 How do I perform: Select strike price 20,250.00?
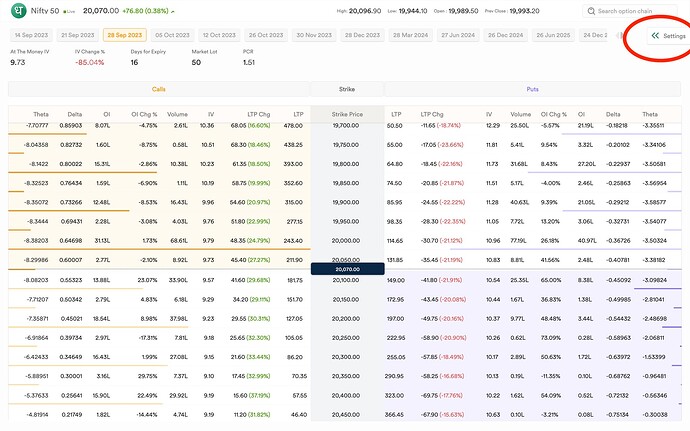pos(346,338)
